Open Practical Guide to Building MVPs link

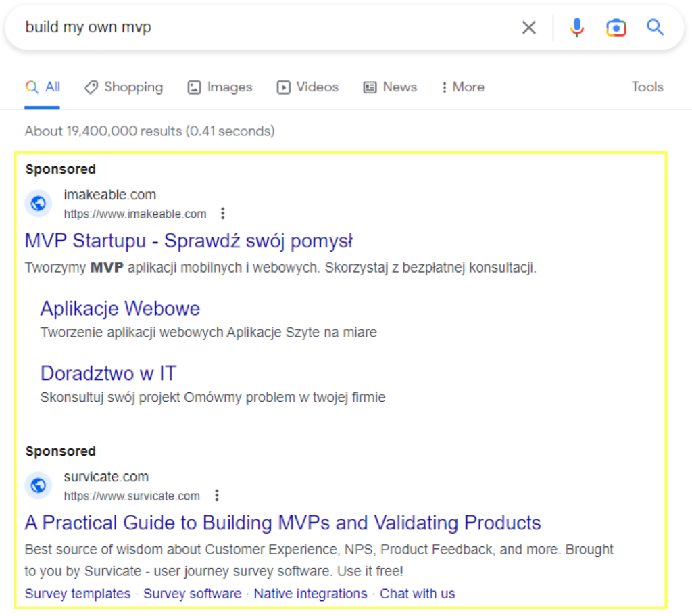coord(282,523)
